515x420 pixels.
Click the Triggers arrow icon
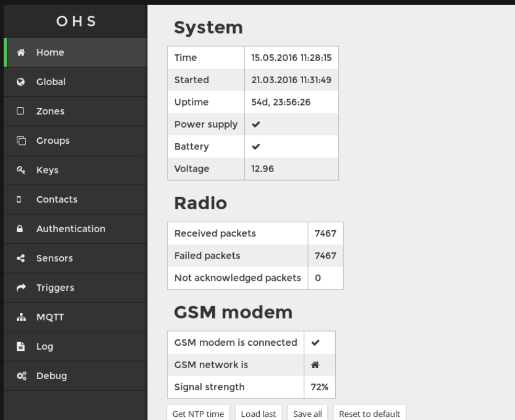click(x=21, y=288)
